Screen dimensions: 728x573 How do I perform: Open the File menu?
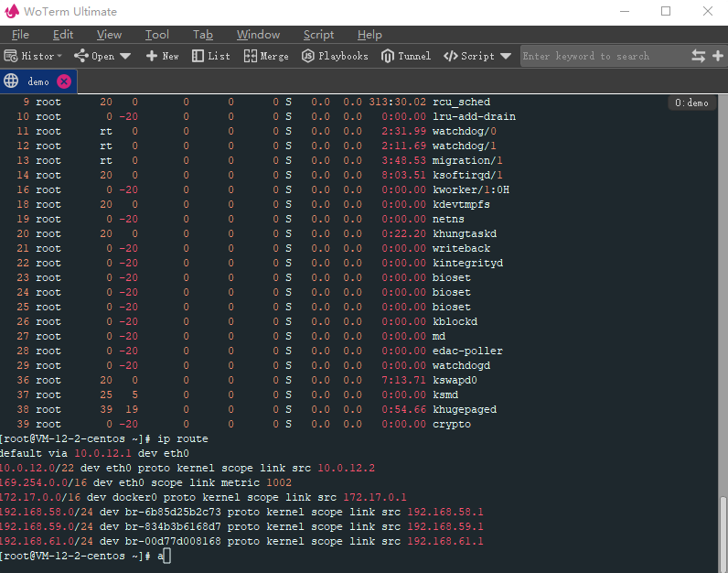[x=20, y=35]
